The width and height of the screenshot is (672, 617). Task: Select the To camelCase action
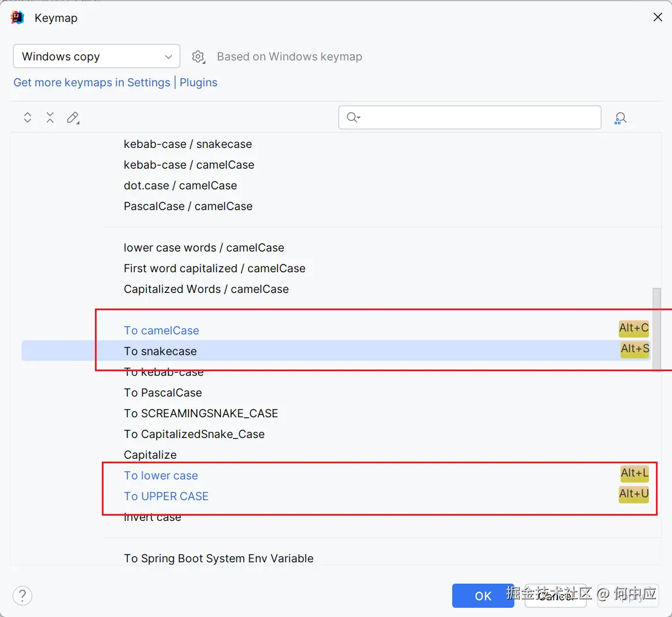point(162,330)
